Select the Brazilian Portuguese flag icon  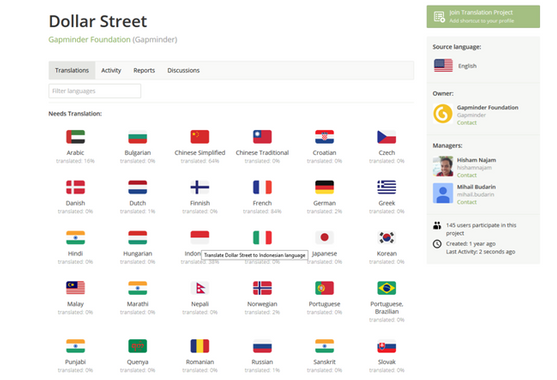[386, 288]
